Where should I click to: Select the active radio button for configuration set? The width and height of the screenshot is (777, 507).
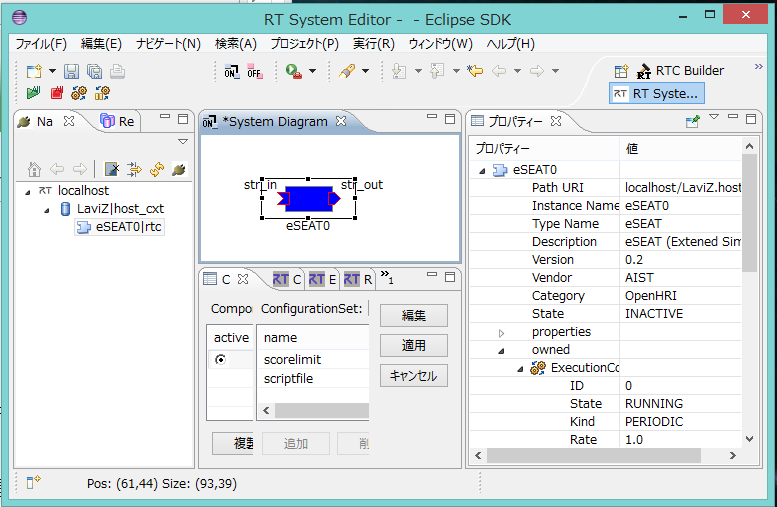(x=221, y=359)
